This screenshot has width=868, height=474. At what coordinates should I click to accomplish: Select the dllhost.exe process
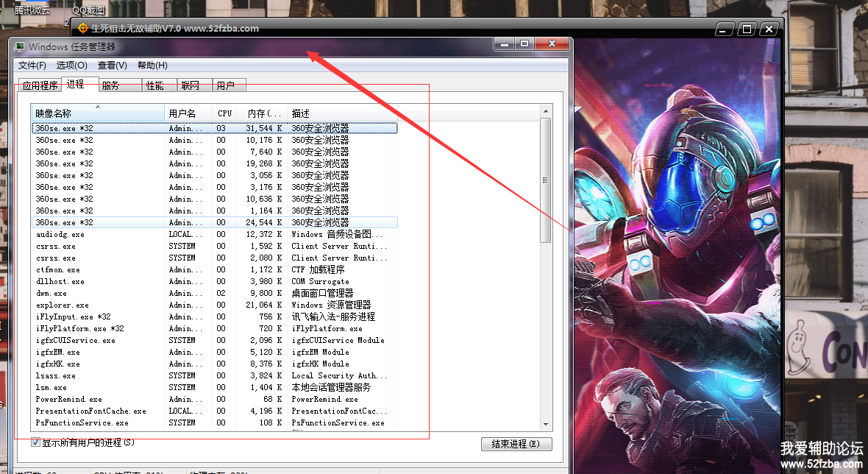[x=215, y=281]
